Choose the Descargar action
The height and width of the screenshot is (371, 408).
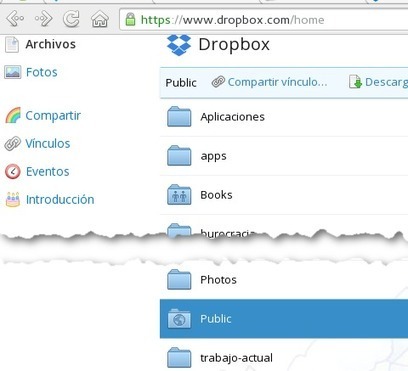click(x=386, y=82)
